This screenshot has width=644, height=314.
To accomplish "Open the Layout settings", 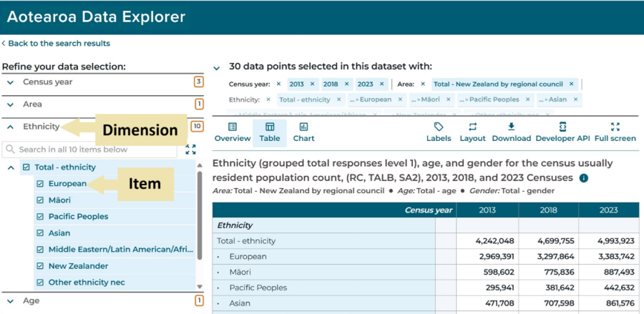I will click(x=472, y=132).
